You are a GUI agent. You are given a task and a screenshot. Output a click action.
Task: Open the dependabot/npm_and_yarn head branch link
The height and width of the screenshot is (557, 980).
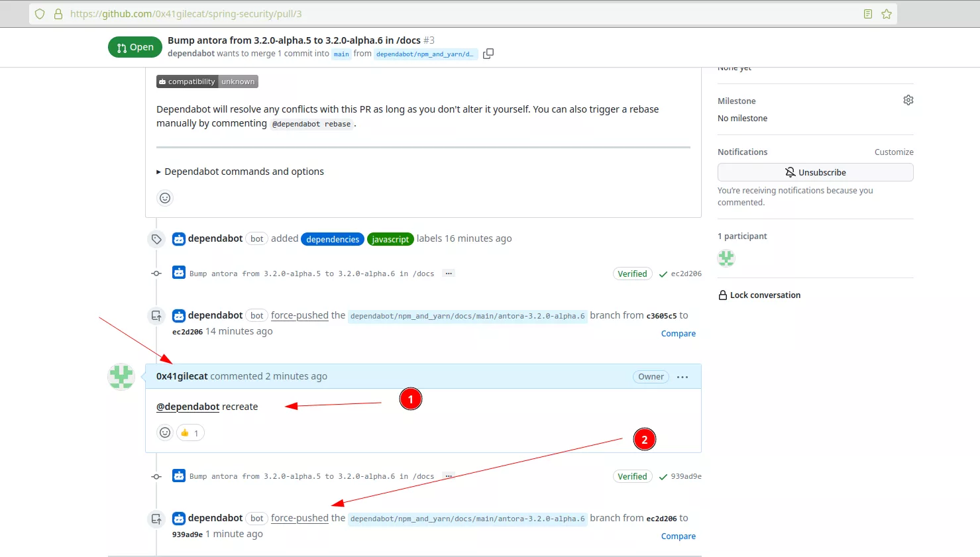(425, 54)
